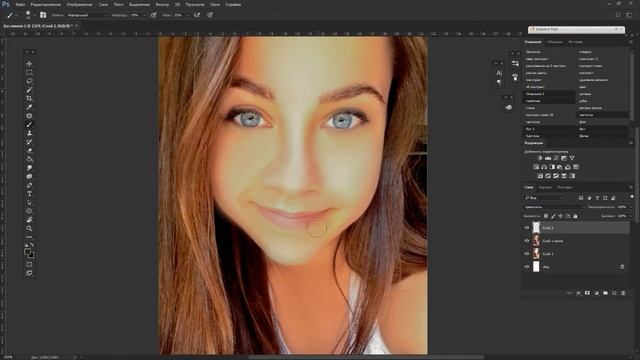Image resolution: width=640 pixels, height=360 pixels.
Task: Open the Изображение menu
Action: [80, 4]
